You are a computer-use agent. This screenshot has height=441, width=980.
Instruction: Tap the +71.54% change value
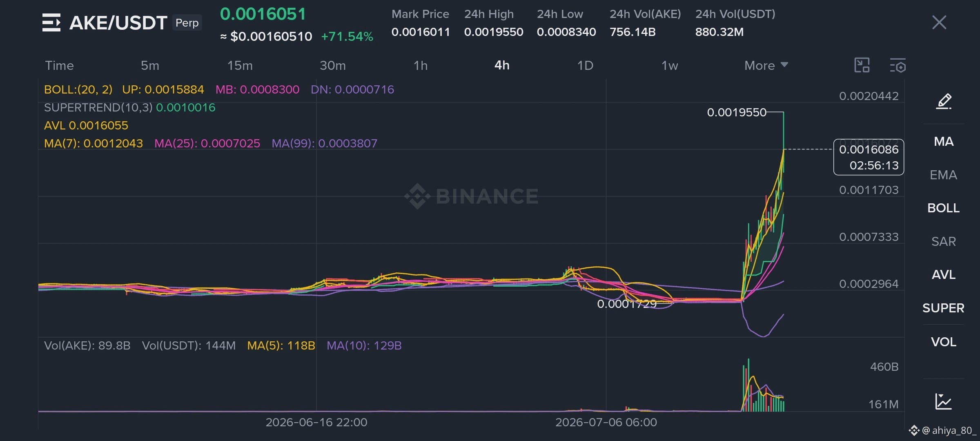[347, 37]
